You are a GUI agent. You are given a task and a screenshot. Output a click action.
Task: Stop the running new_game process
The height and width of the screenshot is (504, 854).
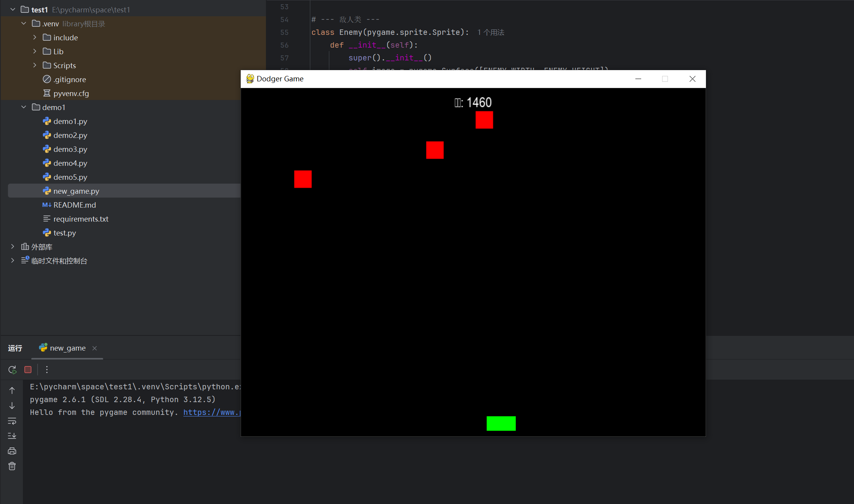click(x=28, y=370)
